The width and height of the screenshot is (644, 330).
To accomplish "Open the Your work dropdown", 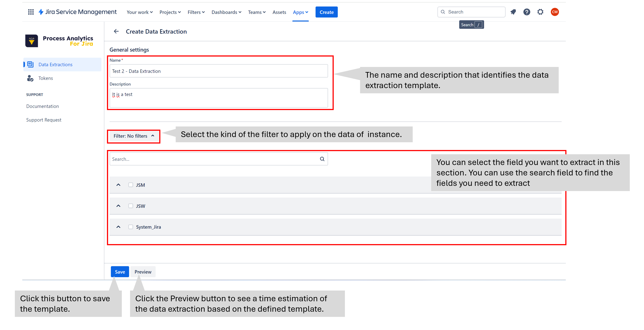I will [x=140, y=12].
